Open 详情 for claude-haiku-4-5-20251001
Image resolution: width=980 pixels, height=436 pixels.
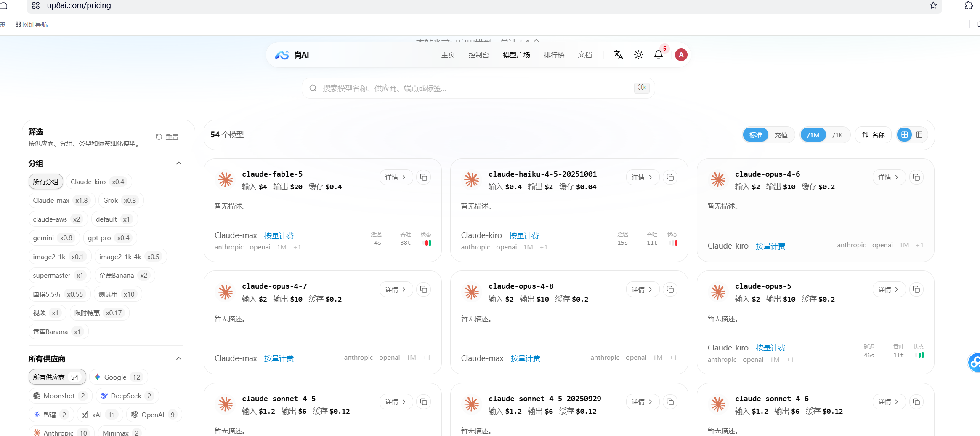coord(643,177)
